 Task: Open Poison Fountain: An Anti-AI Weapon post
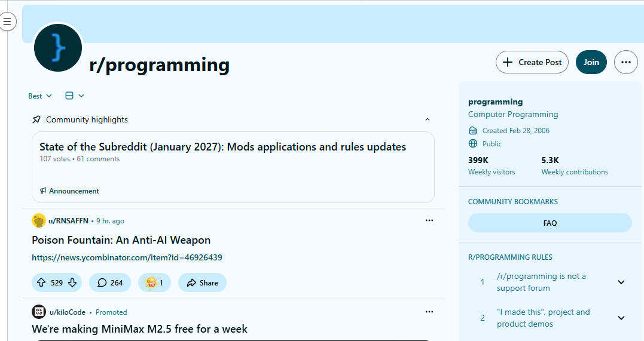pos(121,240)
